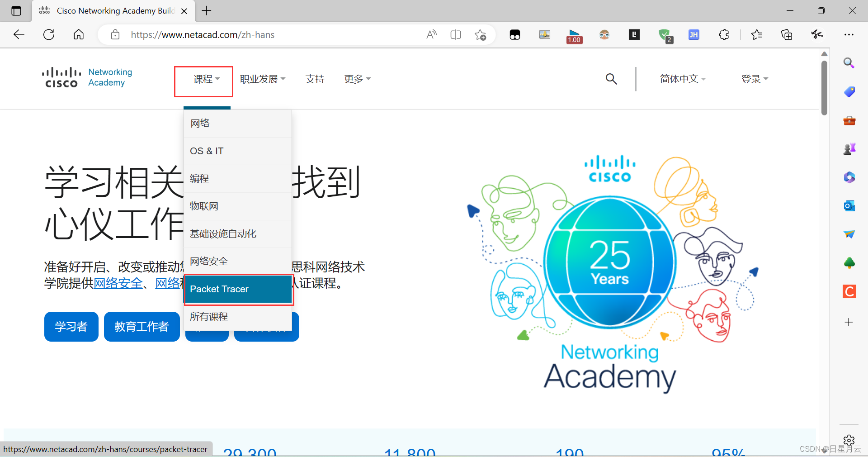Viewport: 868px width, 457px height.
Task: Open the Favorites list
Action: coord(756,34)
